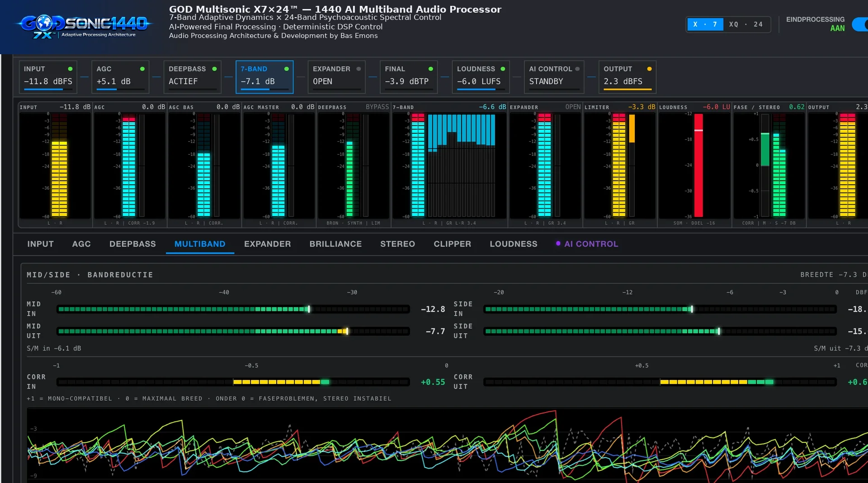
Task: Click the 'MID/SIDE · BANDREDUCTIE' heading
Action: coord(90,275)
